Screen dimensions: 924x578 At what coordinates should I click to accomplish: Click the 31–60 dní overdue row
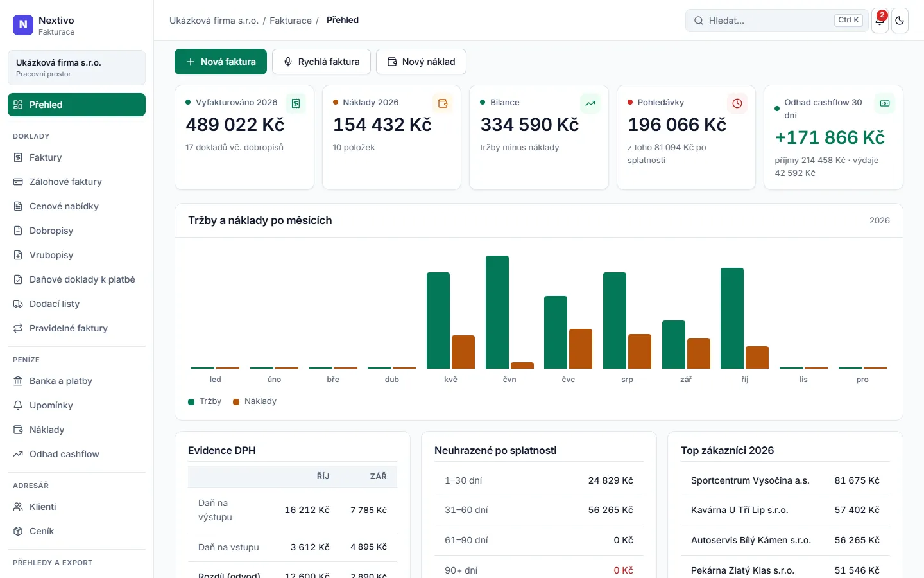(x=539, y=510)
